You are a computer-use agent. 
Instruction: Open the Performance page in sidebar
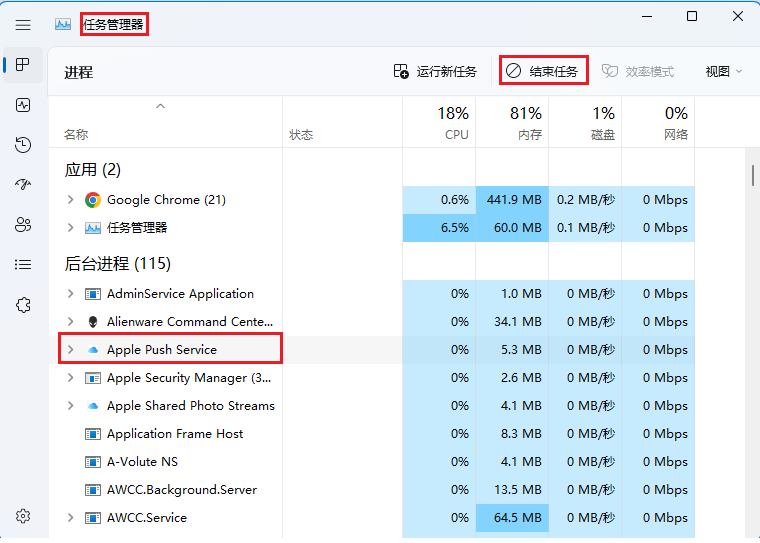tap(23, 105)
